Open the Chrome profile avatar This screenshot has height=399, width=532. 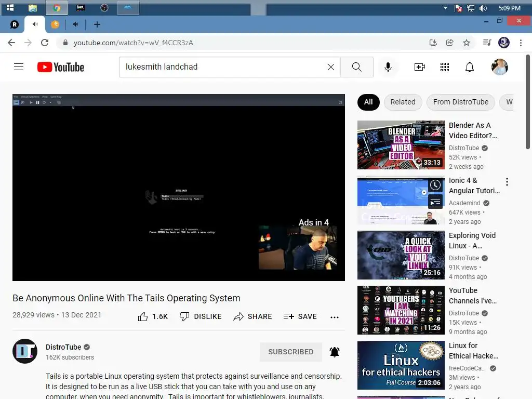[504, 43]
